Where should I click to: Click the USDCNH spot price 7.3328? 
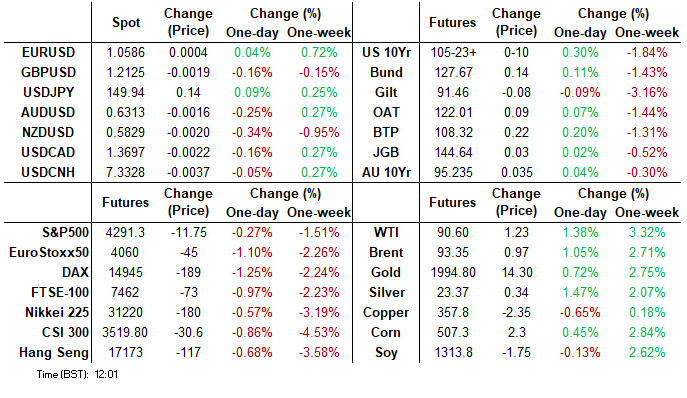125,172
